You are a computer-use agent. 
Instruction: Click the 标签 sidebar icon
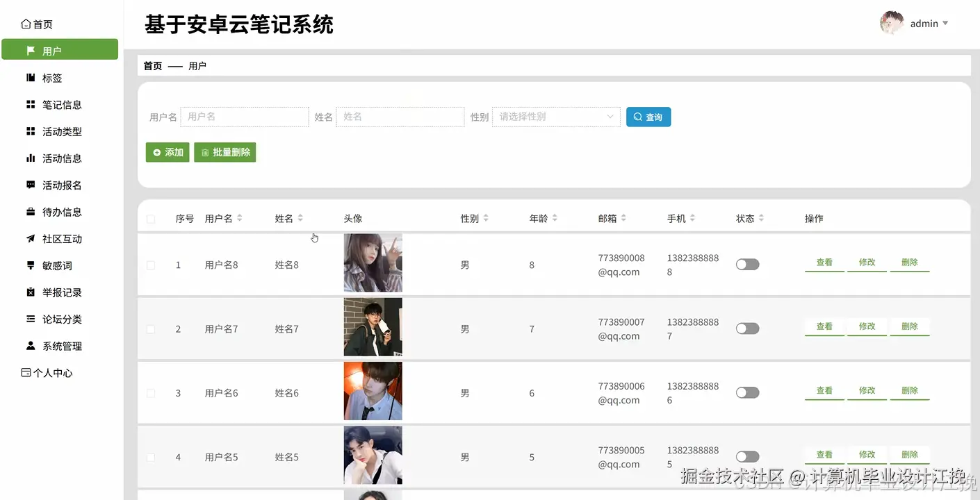click(31, 78)
